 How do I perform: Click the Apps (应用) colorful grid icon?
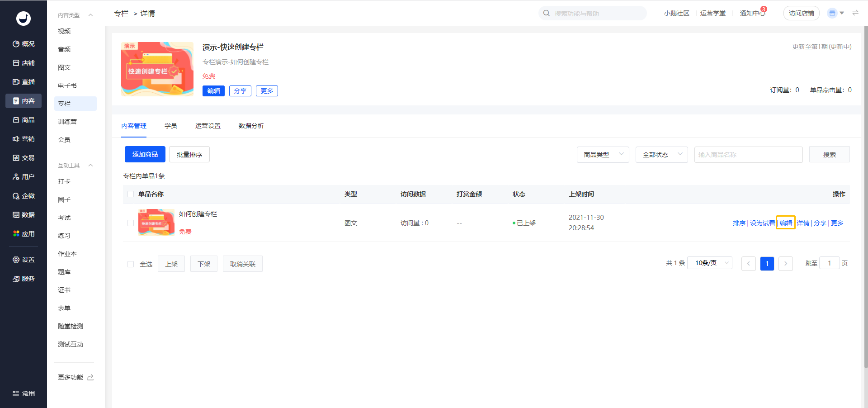coord(16,234)
